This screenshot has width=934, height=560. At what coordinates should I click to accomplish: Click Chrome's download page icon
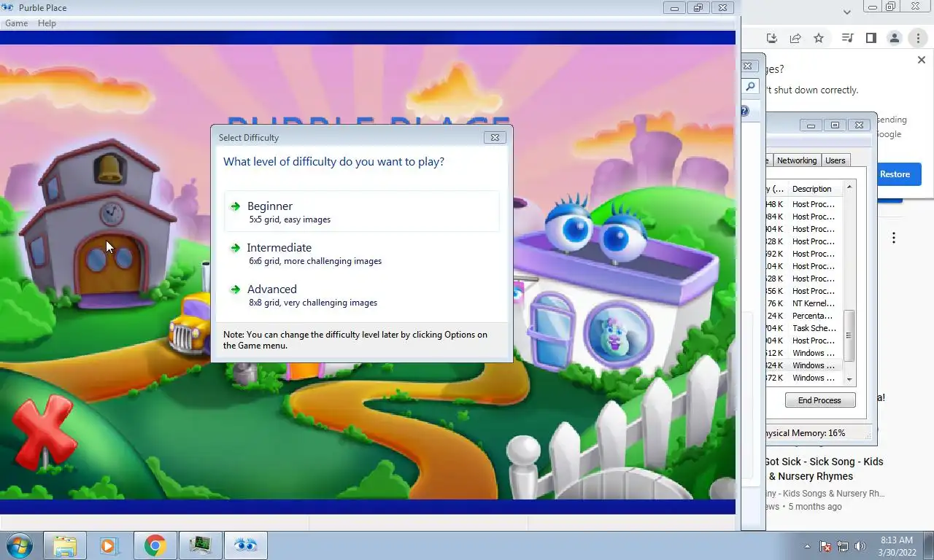point(772,38)
